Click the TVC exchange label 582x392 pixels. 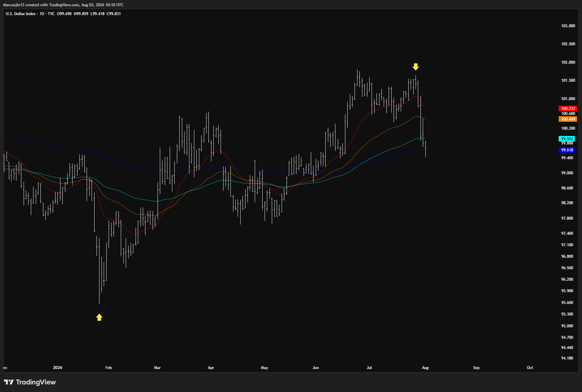pos(51,14)
